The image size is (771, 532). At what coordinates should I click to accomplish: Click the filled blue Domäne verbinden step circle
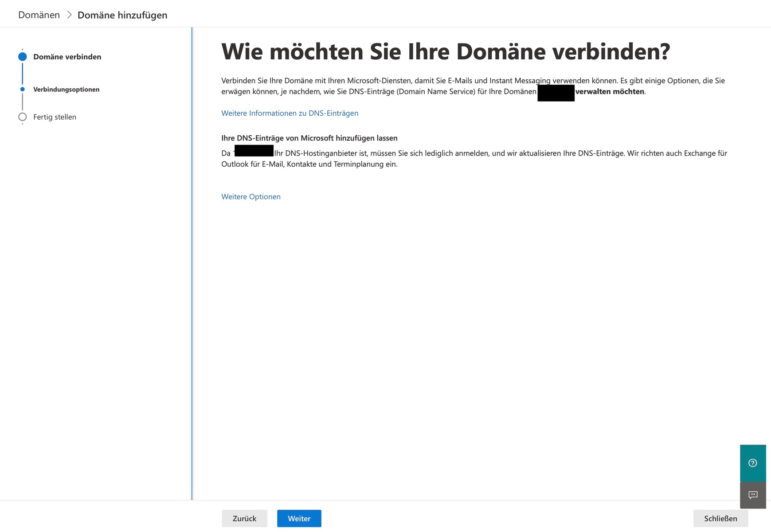tap(23, 57)
